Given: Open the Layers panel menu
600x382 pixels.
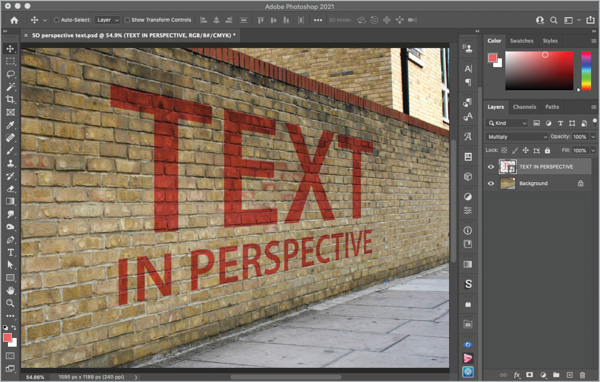Looking at the screenshot, I should (x=593, y=107).
